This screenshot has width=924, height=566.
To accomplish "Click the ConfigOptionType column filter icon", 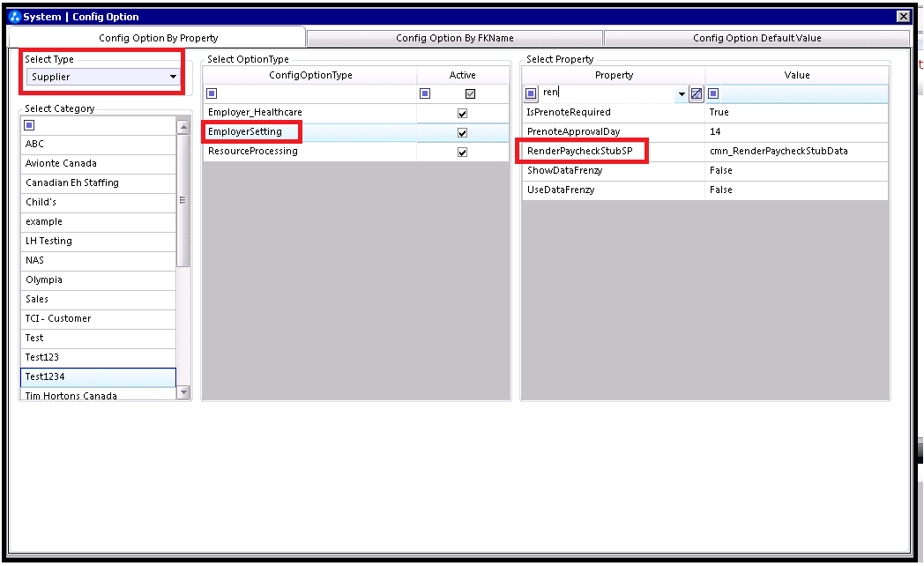I will (x=212, y=93).
